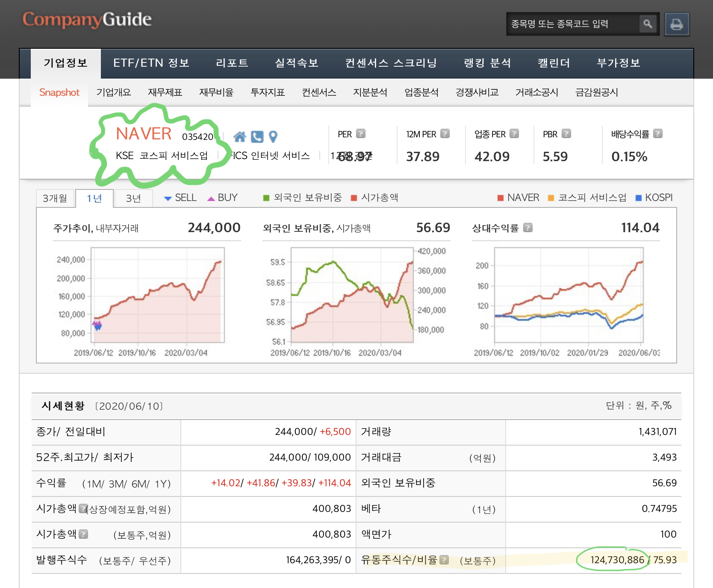Image resolution: width=713 pixels, height=588 pixels.
Task: Click the SELL down-arrow legend marker
Action: 168,198
